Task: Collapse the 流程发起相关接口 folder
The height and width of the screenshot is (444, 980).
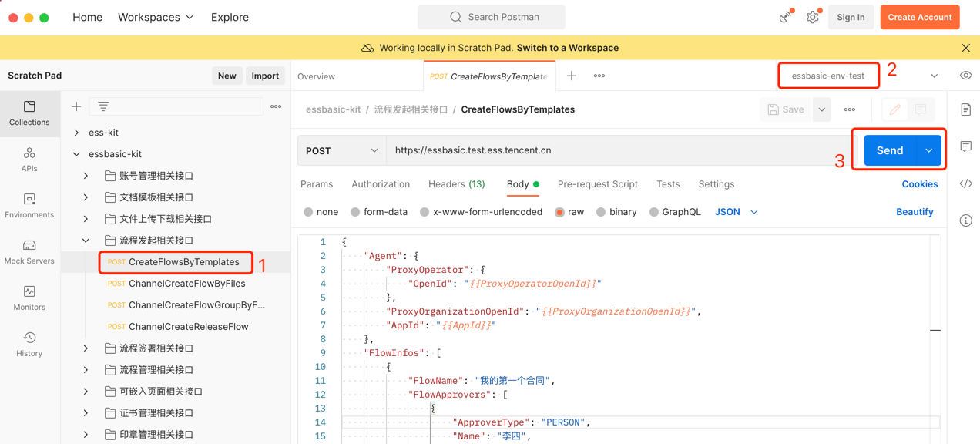Action: point(86,240)
